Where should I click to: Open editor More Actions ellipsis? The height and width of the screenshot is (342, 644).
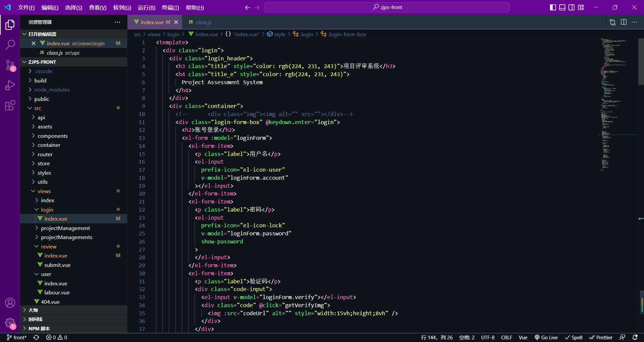(x=635, y=22)
